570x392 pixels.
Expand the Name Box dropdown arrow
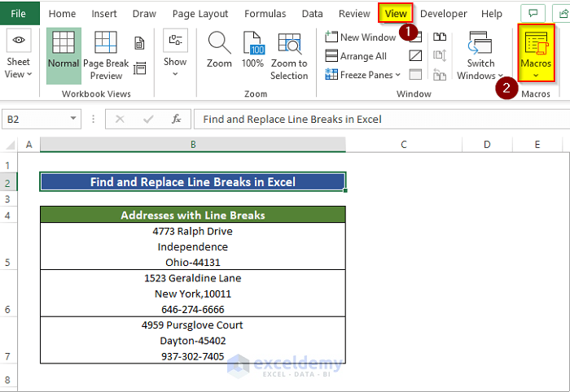point(73,119)
